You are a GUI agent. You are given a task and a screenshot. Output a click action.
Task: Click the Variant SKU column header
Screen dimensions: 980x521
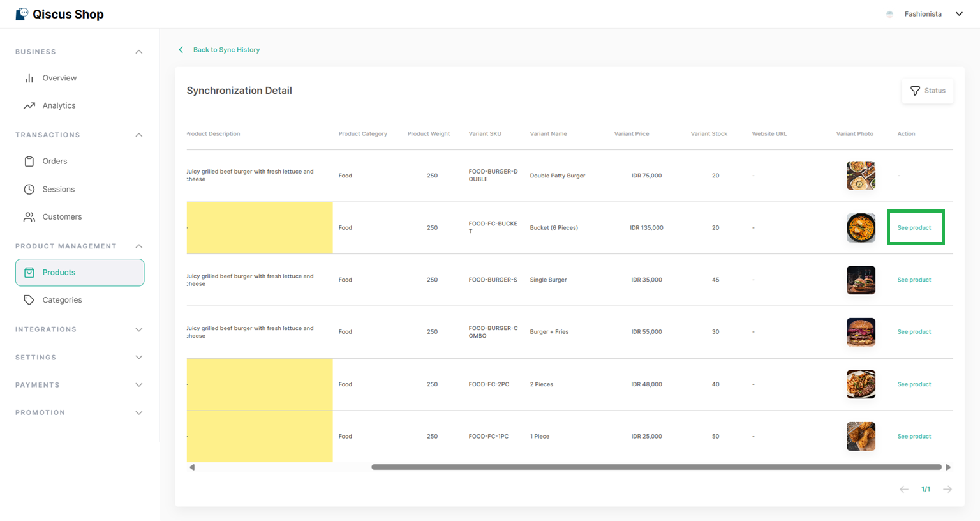click(485, 134)
